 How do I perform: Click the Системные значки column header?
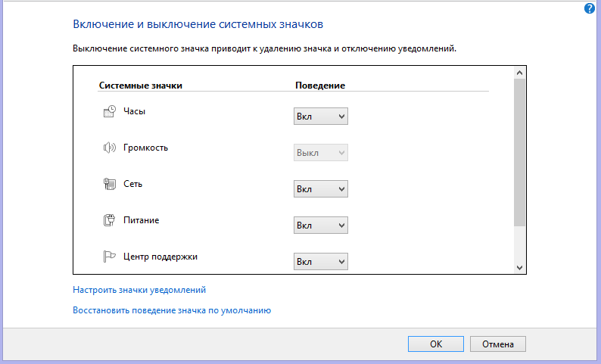pos(141,86)
